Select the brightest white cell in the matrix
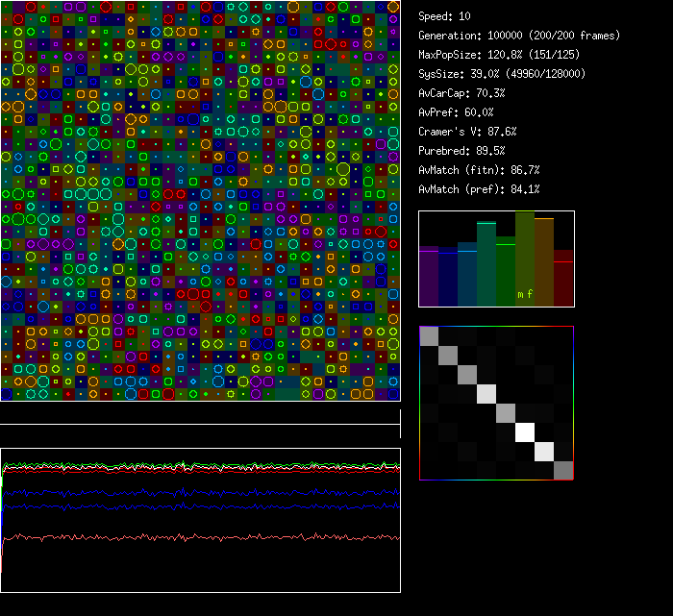The image size is (673, 616). pos(526,432)
